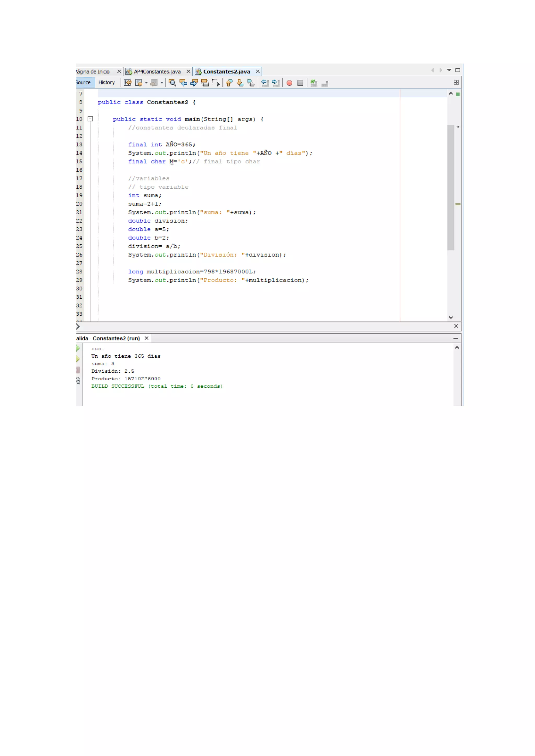Expand the chevron left of lower bar
Viewport: 535px width, 756px height.
[78, 326]
